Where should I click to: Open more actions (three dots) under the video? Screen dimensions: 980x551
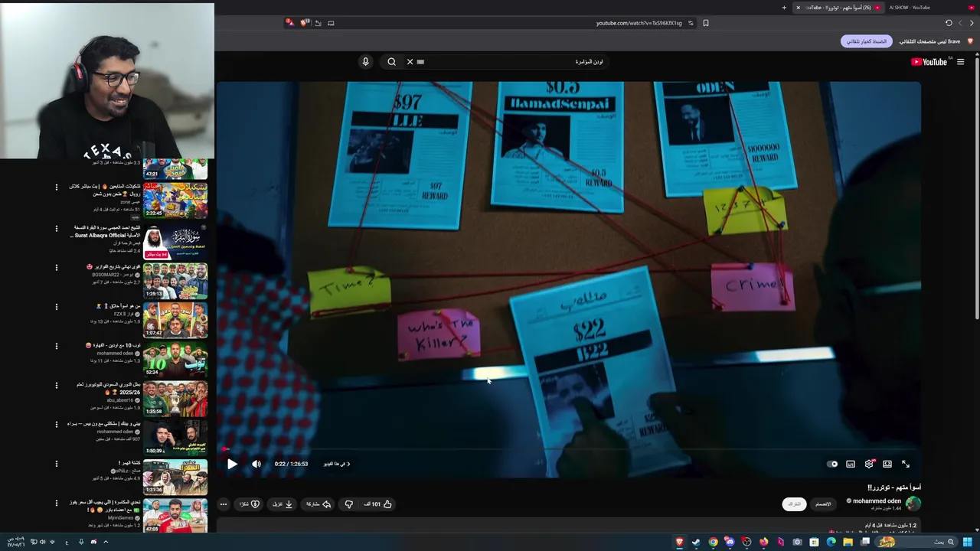click(223, 504)
